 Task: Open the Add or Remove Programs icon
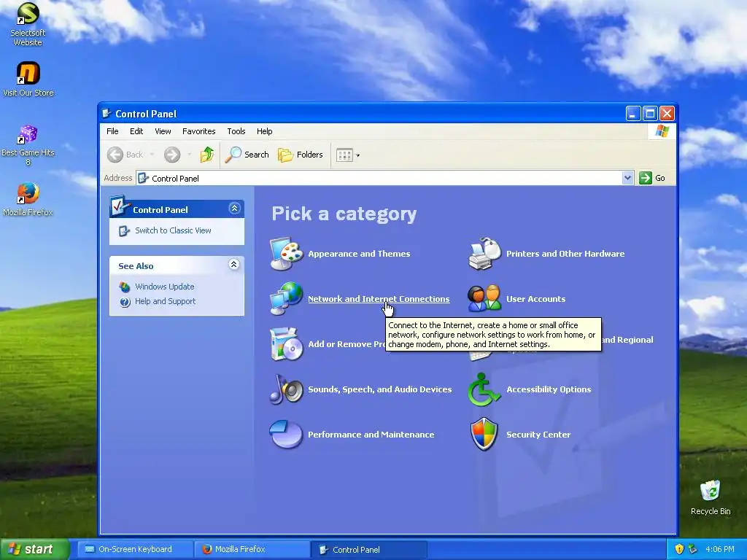pyautogui.click(x=286, y=344)
